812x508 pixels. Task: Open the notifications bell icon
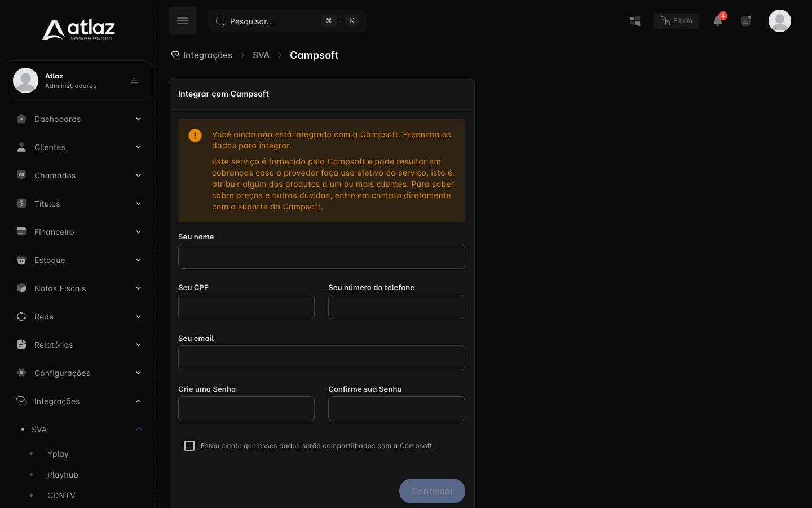coord(718,21)
